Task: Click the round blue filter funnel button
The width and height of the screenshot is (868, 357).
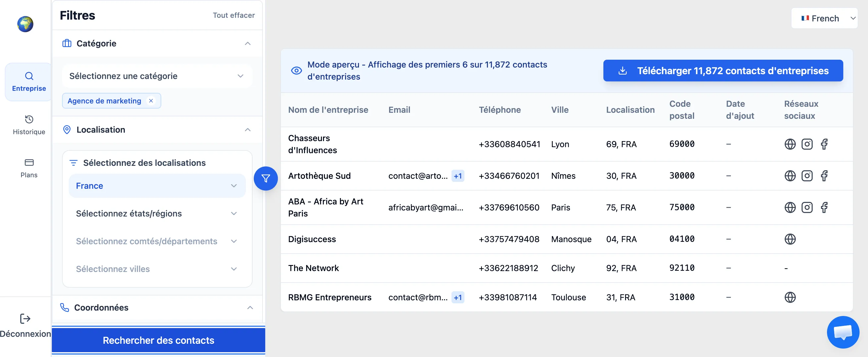Action: (266, 178)
